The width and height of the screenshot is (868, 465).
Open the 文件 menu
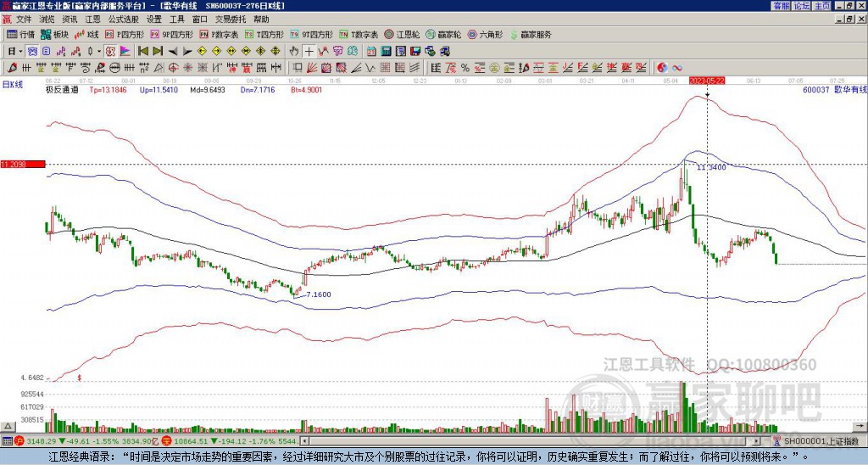pos(24,20)
